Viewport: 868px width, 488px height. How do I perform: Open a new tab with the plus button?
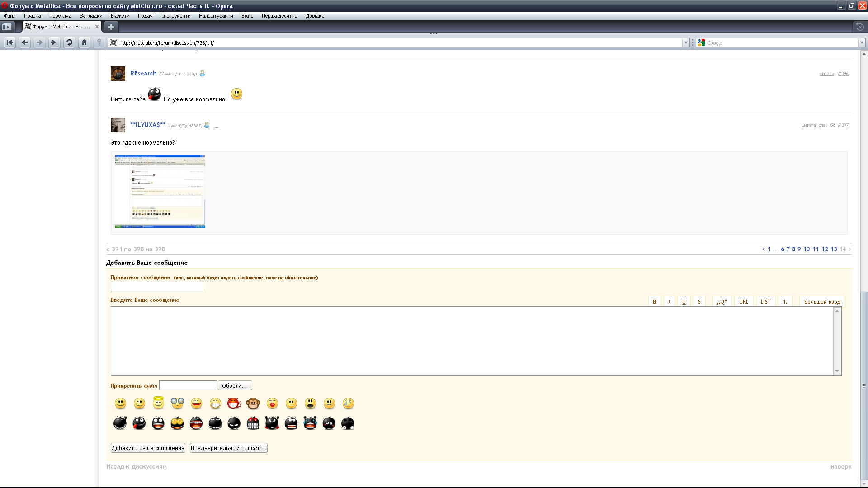[111, 27]
